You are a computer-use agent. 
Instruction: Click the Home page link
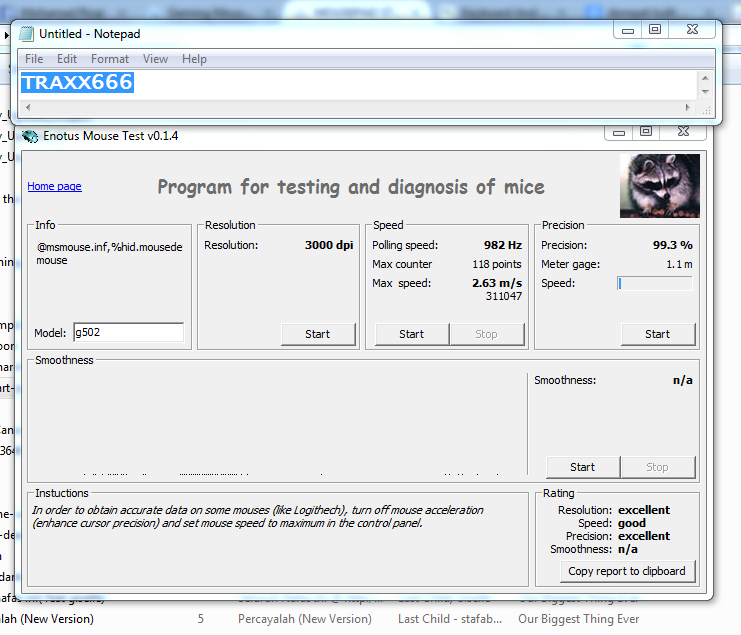coord(54,186)
